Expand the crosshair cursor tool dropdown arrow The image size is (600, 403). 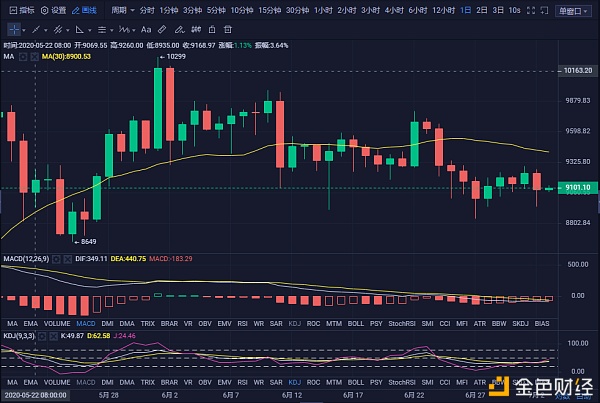[x=24, y=30]
